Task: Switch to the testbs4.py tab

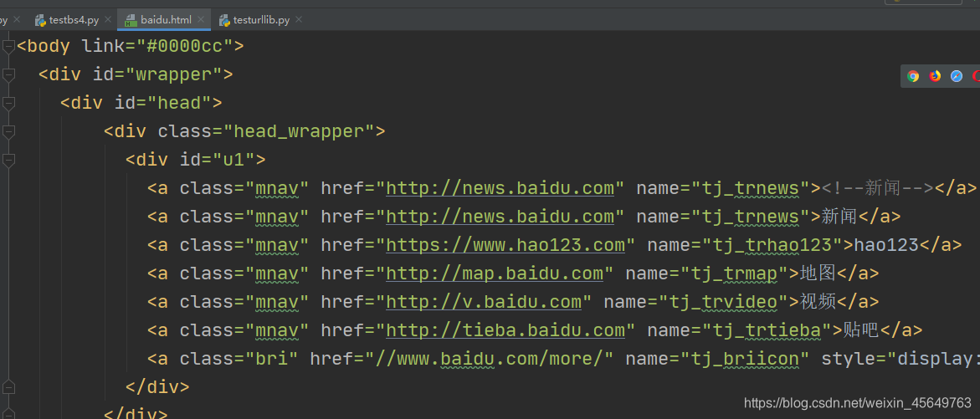Action: tap(74, 20)
